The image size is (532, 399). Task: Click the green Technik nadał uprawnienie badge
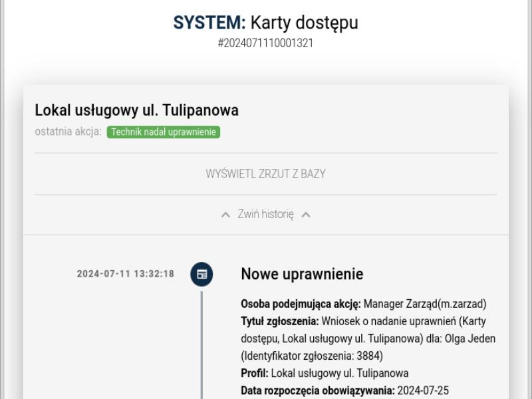coord(163,132)
